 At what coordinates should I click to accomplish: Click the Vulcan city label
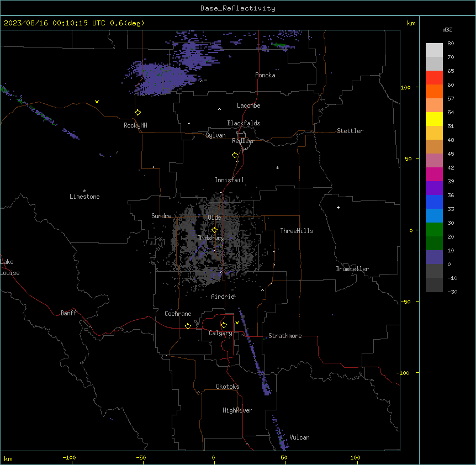pyautogui.click(x=299, y=437)
